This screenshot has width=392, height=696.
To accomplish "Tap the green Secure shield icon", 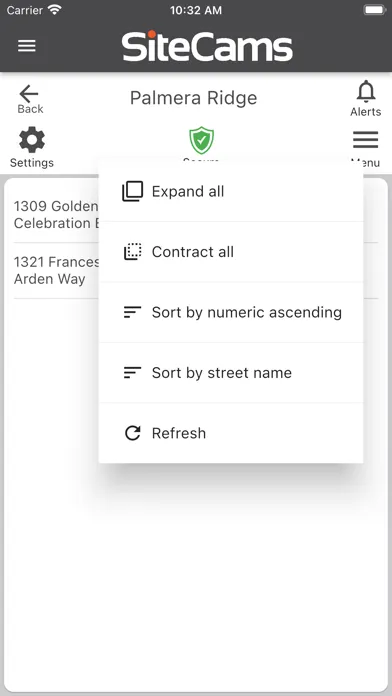I will click(202, 140).
